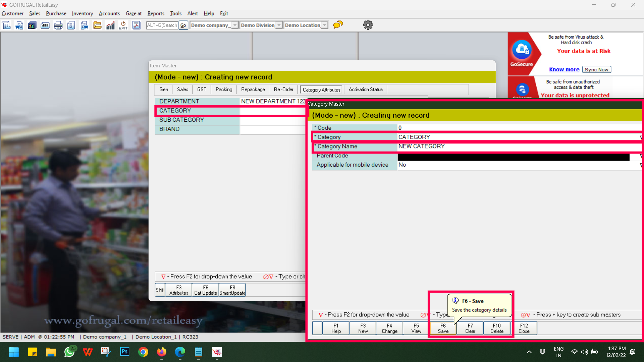This screenshot has height=362, width=644.
Task: Switch to the Activation Status tab
Action: pos(366,89)
